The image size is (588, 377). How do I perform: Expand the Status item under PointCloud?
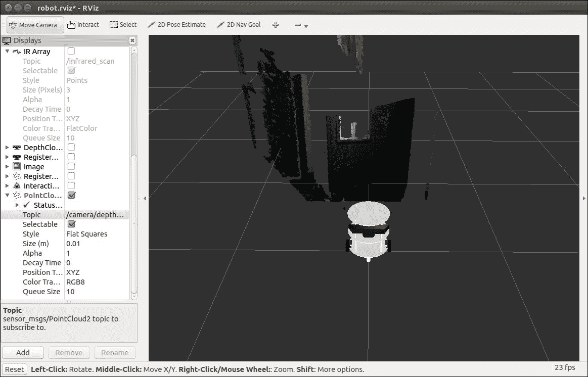click(x=17, y=205)
